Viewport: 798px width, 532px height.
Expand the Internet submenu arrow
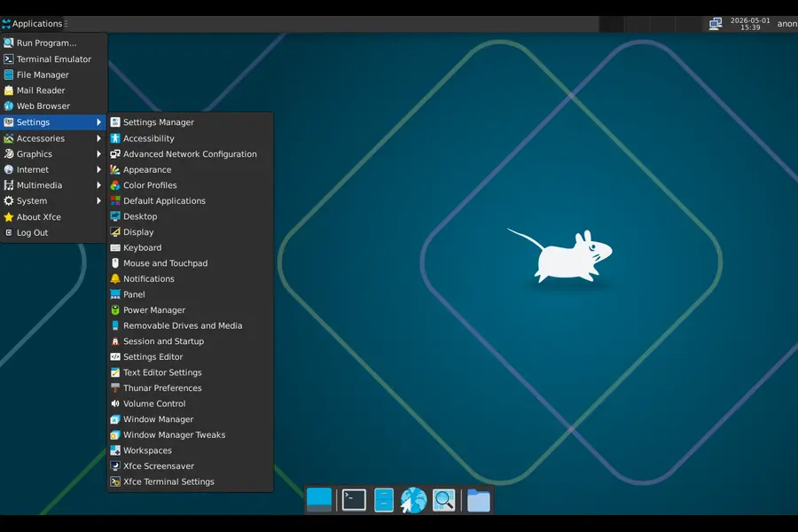point(98,169)
